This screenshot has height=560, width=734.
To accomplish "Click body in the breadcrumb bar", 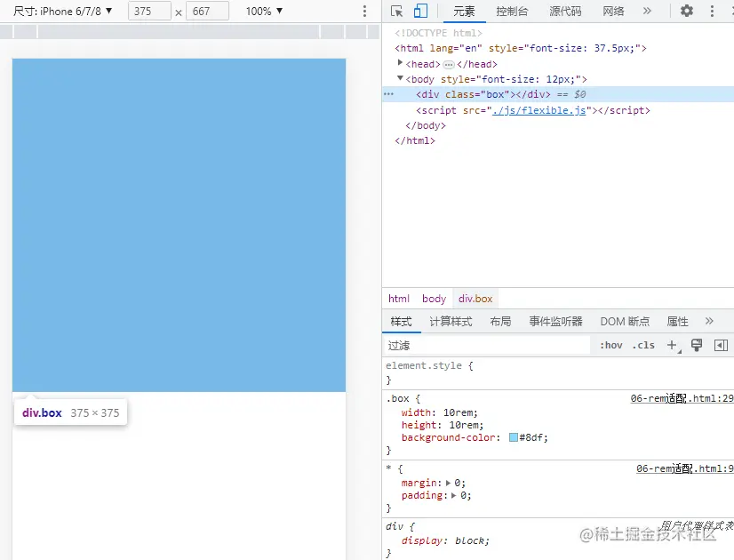I will 434,299.
